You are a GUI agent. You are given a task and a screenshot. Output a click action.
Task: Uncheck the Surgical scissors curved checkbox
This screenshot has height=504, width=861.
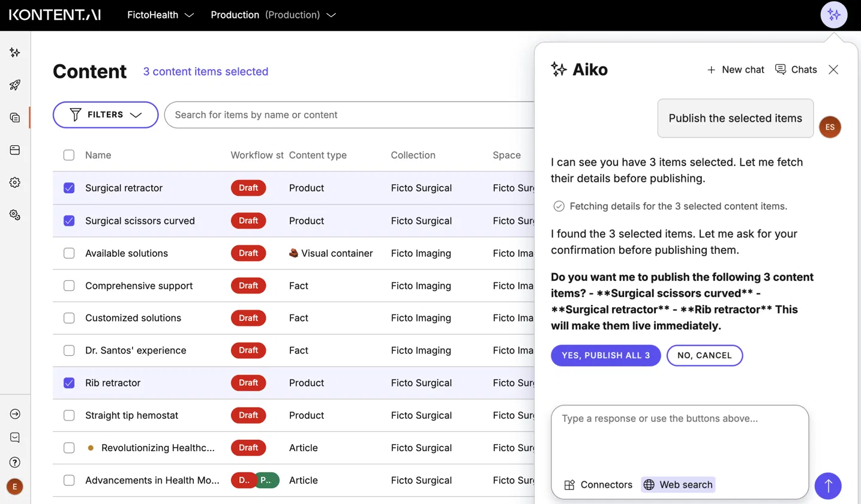[69, 221]
